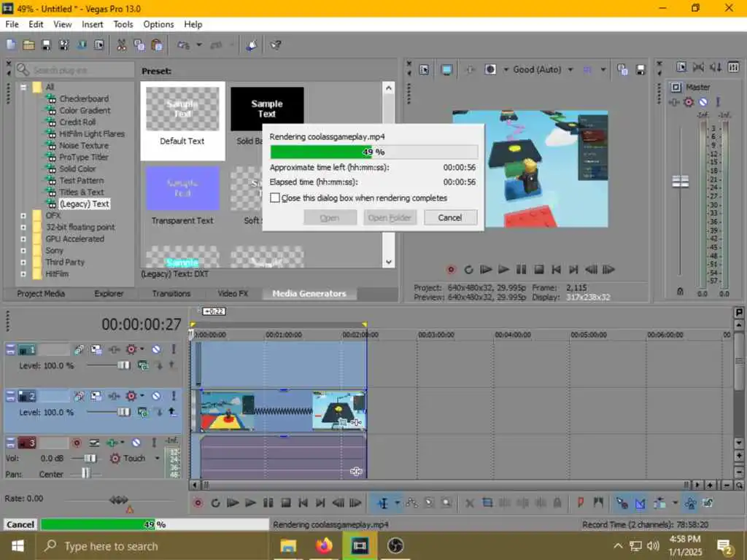747x560 pixels.
Task: Open the Insert menu
Action: pyautogui.click(x=93, y=24)
